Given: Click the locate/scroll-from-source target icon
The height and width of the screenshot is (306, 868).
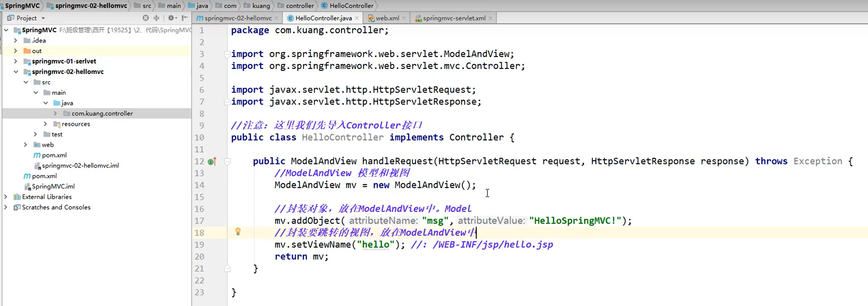Looking at the screenshot, I should click(146, 18).
